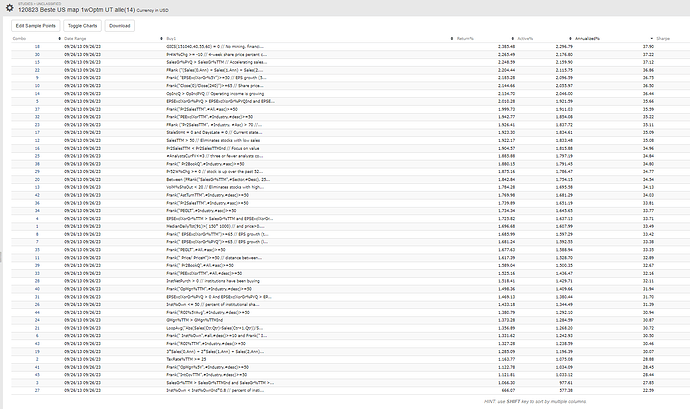Click the study title '120823 Beste US map 1wOptm UT alle(14)'
690x409 pixels.
click(77, 10)
